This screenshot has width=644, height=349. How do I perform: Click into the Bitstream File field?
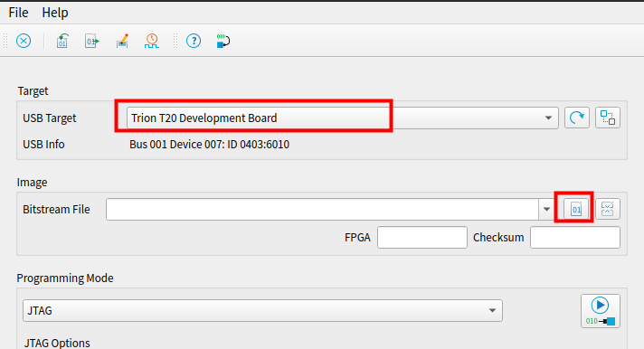coord(322,210)
